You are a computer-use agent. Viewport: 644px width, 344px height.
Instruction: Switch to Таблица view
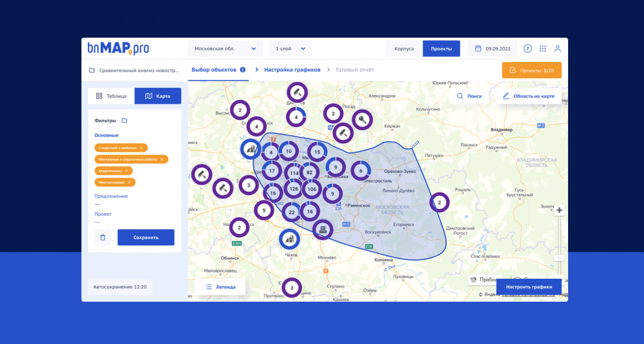coord(111,96)
